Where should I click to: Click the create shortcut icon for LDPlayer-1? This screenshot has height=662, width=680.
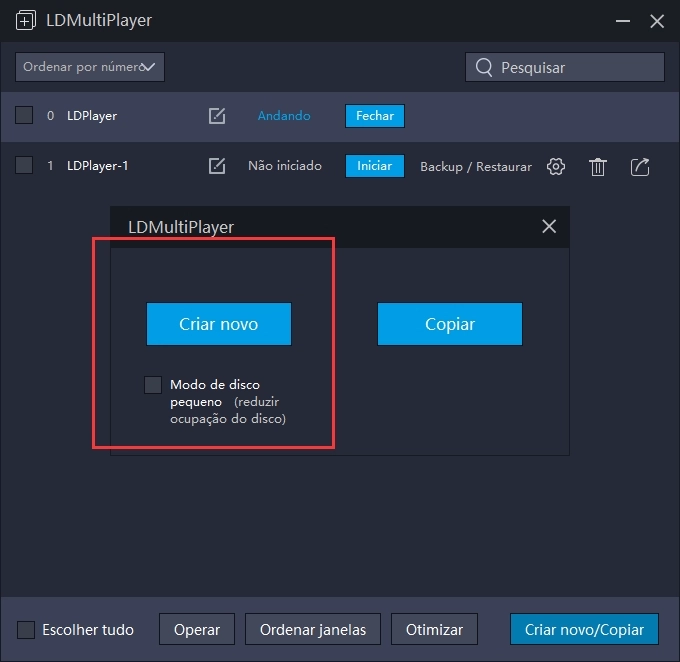click(x=640, y=167)
